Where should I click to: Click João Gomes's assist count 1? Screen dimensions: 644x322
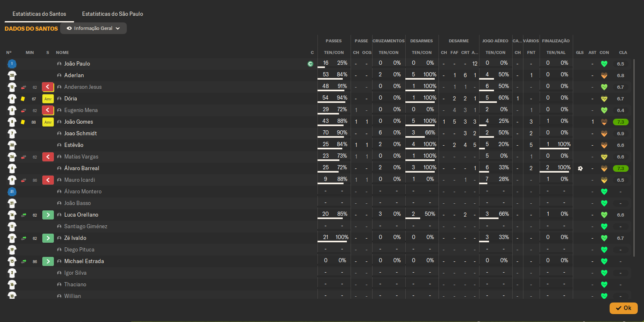point(593,122)
